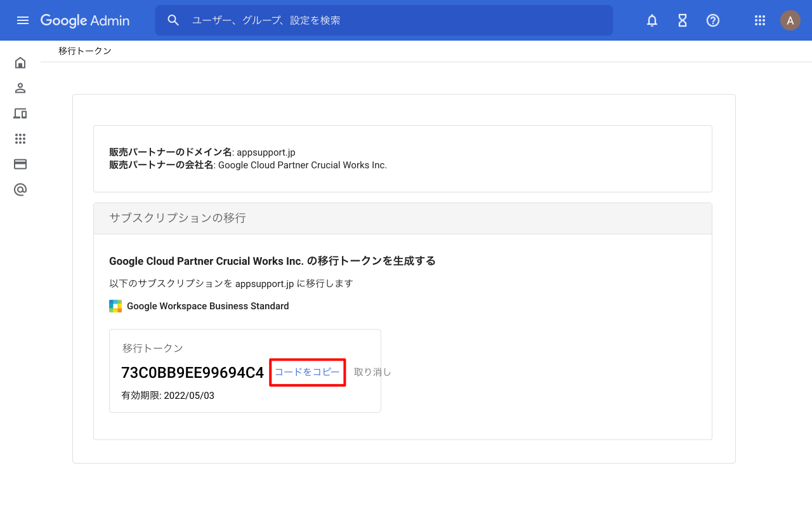This screenshot has width=812, height=508.
Task: Go to Home in the sidebar
Action: coord(20,63)
